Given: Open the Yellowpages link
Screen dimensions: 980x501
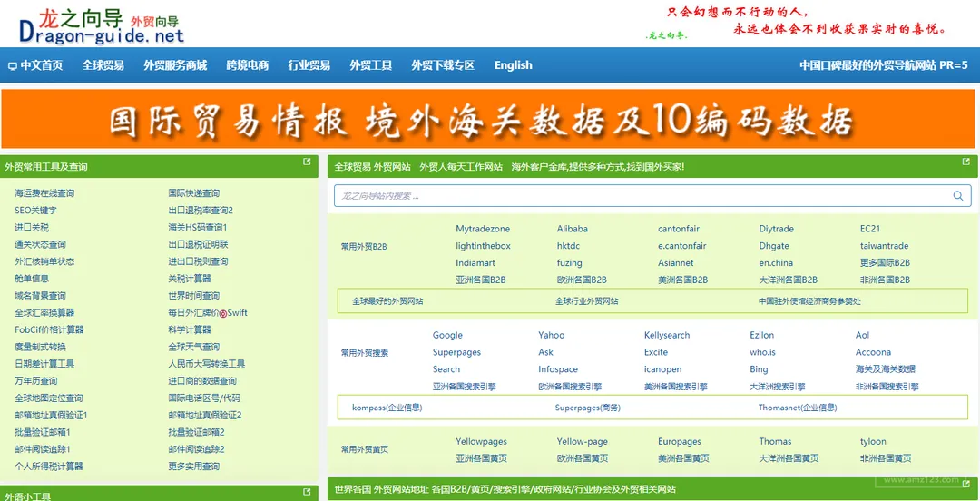Looking at the screenshot, I should coord(481,442).
